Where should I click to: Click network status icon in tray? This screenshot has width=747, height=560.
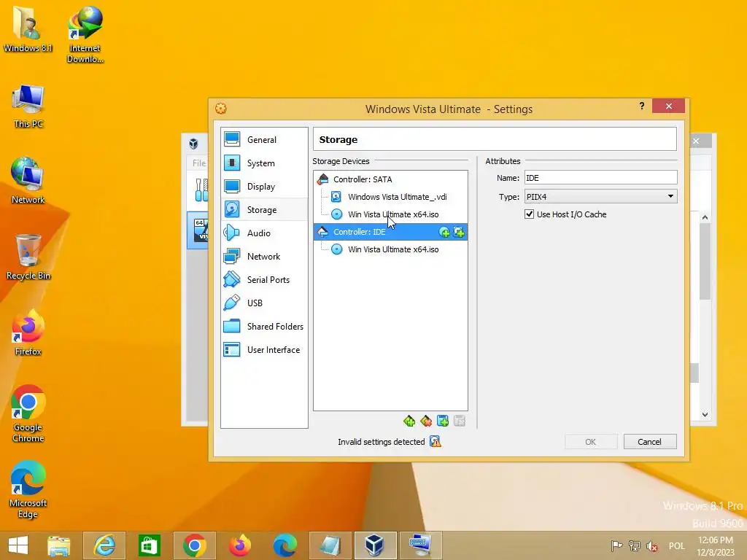pos(635,545)
